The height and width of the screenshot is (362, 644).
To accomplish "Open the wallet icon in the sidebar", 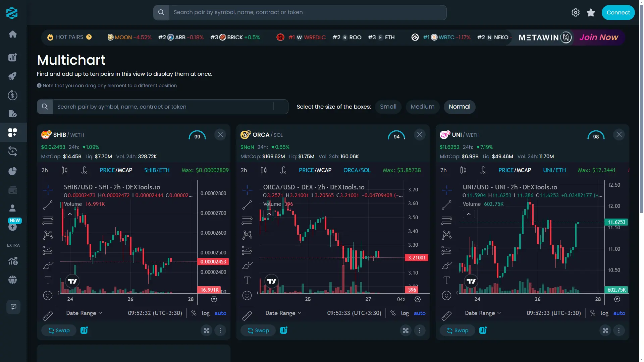I will pyautogui.click(x=12, y=190).
